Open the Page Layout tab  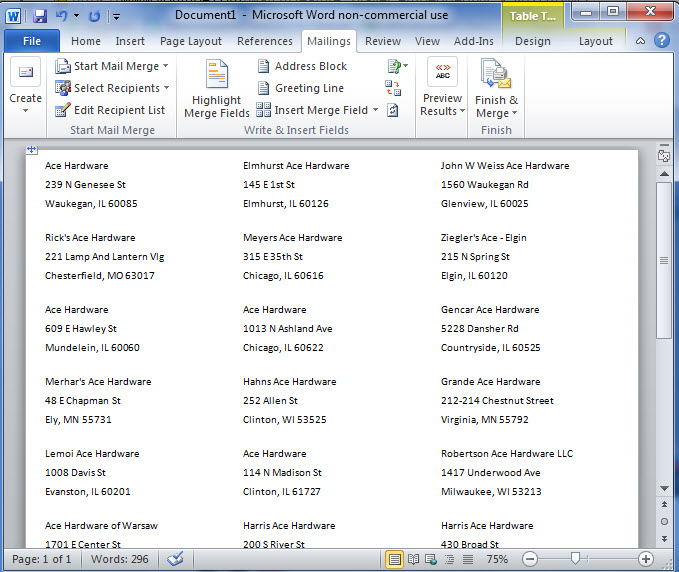[x=191, y=41]
